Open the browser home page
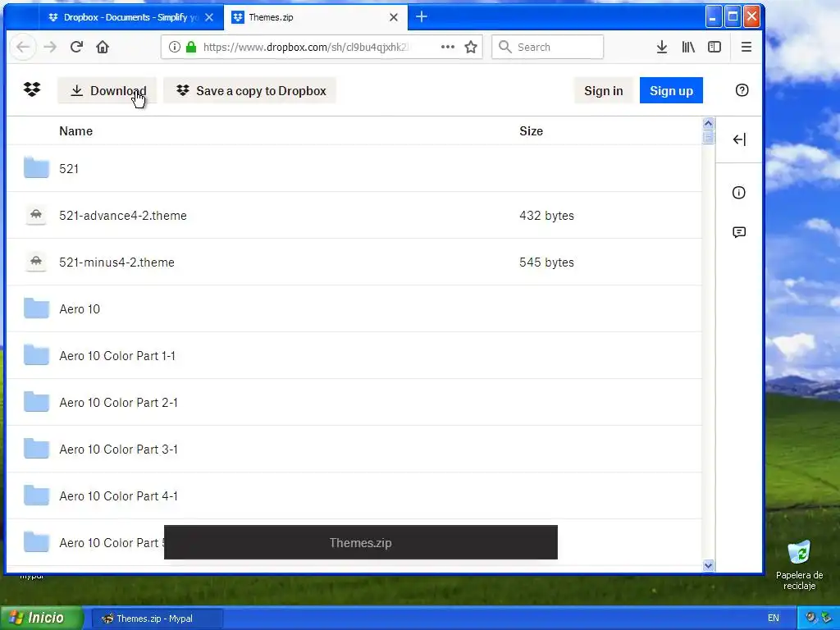The height and width of the screenshot is (630, 840). 103,47
